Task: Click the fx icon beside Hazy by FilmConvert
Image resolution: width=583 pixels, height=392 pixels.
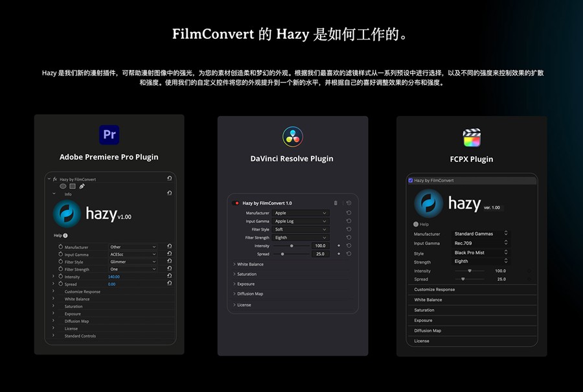Action: (55, 179)
